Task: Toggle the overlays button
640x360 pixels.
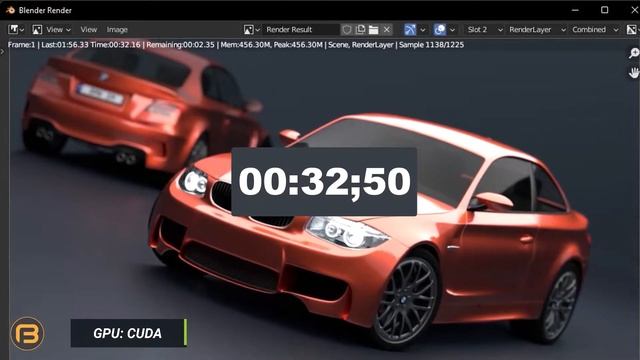Action: (x=440, y=29)
